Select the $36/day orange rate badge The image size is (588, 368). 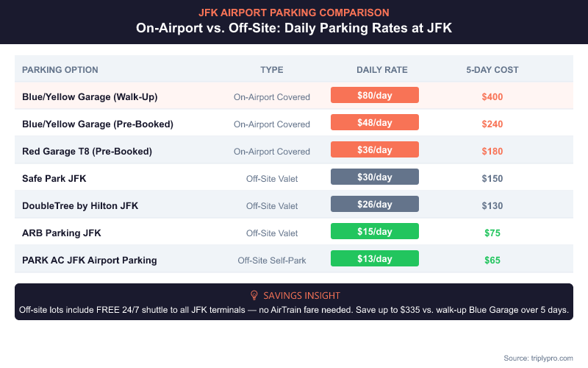[x=375, y=151]
